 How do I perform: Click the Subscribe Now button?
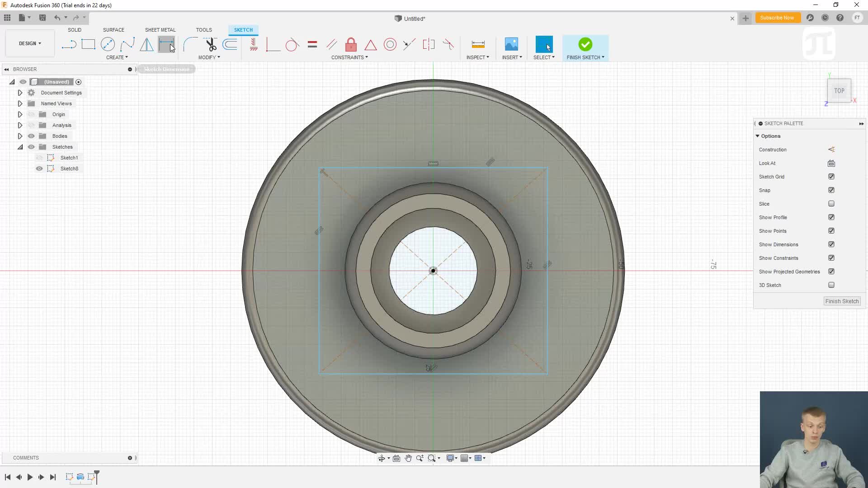(x=777, y=18)
